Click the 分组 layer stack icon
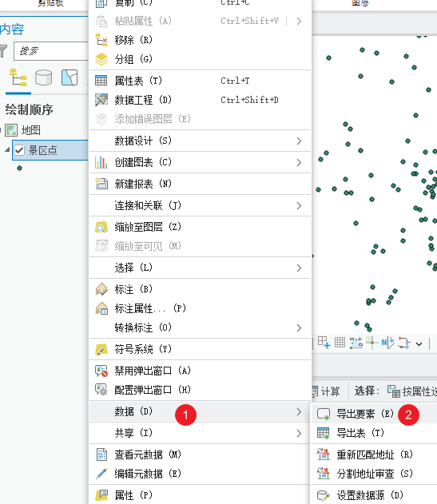The width and height of the screenshot is (437, 504). (x=101, y=59)
